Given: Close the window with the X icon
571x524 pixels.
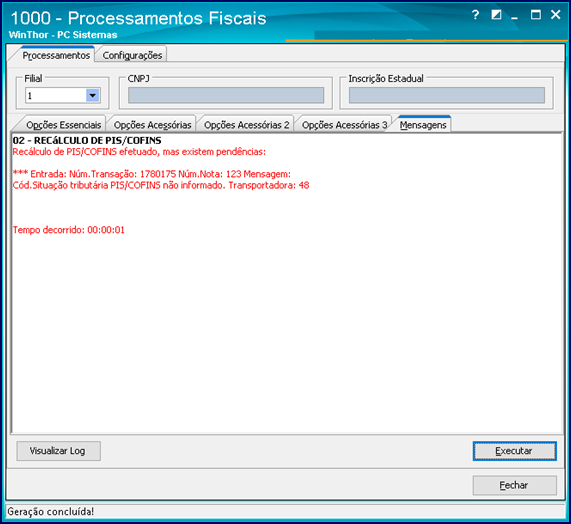Looking at the screenshot, I should [555, 15].
